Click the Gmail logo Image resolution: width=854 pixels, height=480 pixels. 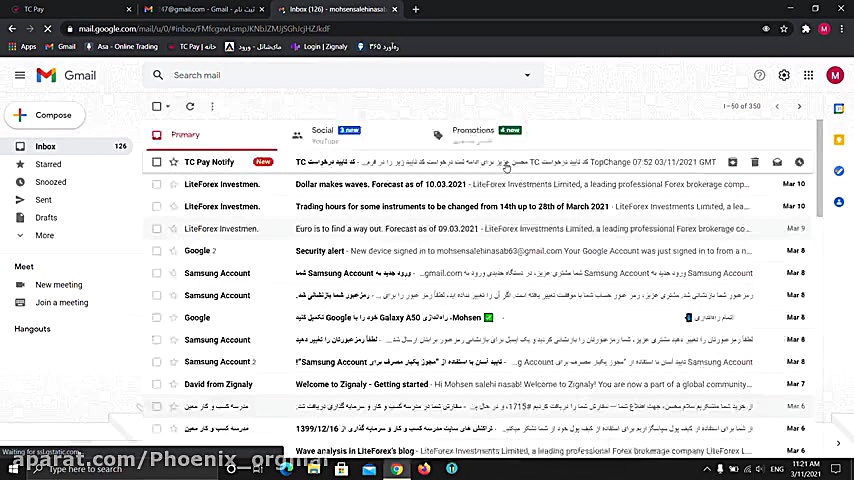click(x=66, y=75)
